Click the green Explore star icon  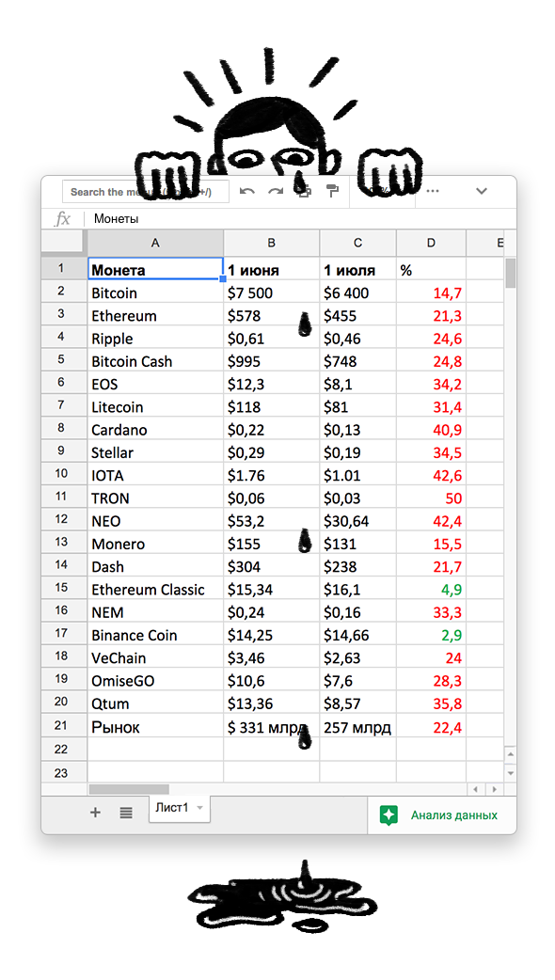point(388,815)
